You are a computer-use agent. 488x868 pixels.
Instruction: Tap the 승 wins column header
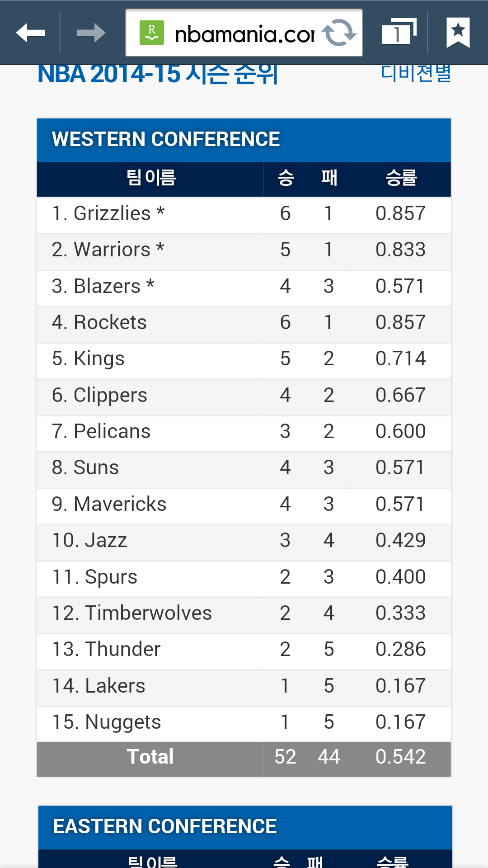285,178
